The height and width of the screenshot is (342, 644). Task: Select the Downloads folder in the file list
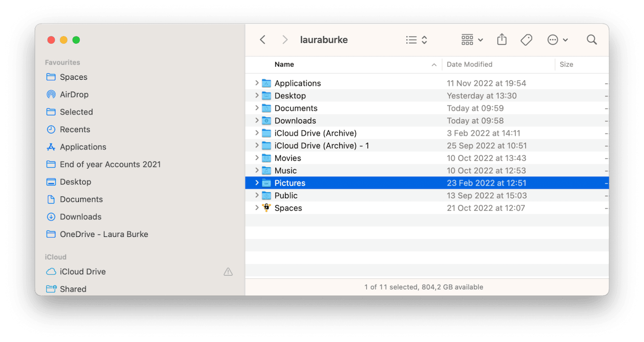tap(295, 121)
